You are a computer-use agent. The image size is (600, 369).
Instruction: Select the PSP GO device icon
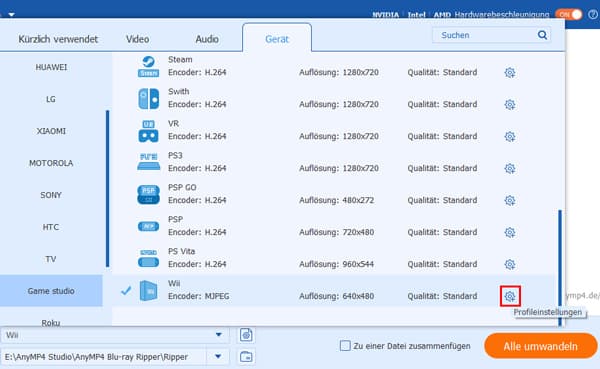click(148, 194)
